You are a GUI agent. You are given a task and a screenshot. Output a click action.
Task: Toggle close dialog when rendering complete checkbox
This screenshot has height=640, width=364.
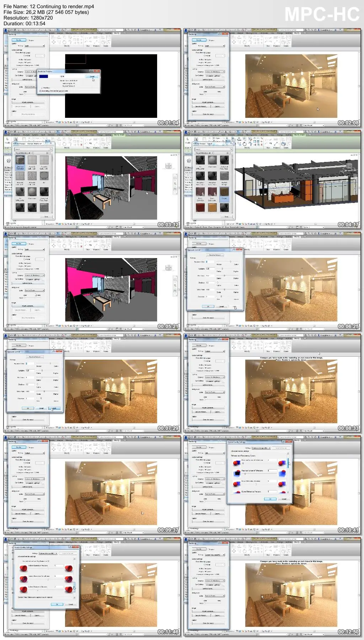(x=41, y=91)
